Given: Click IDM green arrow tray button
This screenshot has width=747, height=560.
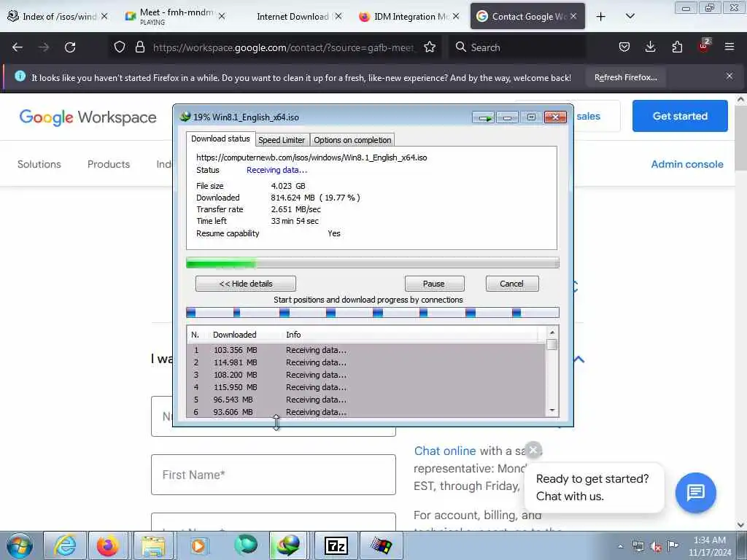Looking at the screenshot, I should point(484,117).
